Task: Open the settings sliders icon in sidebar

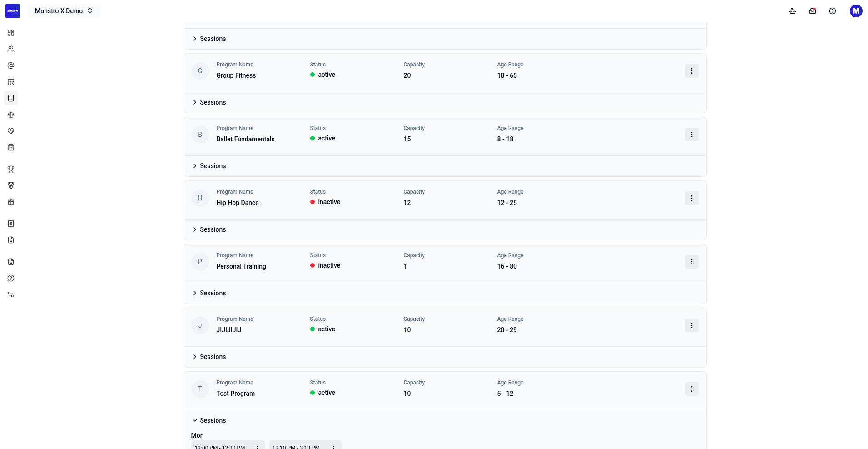Action: 11,294
